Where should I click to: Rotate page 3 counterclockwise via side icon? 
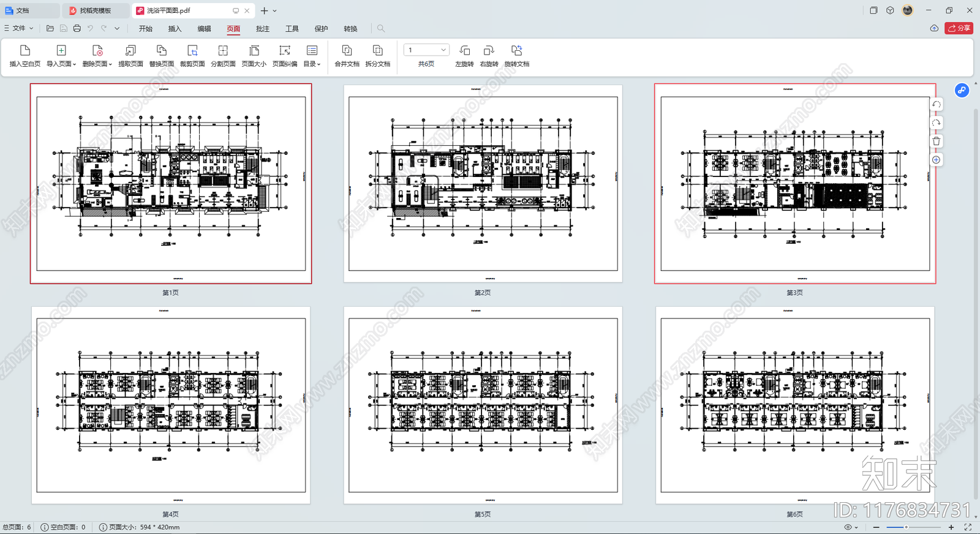pos(937,105)
